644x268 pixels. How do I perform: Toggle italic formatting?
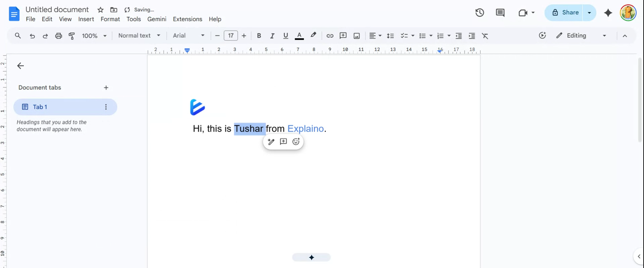point(272,36)
